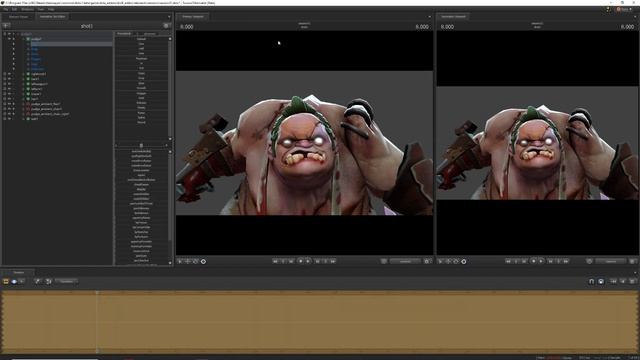640x360 pixels.
Task: Select pudge_ambient_flies1 in the tree
Action: (x=46, y=104)
